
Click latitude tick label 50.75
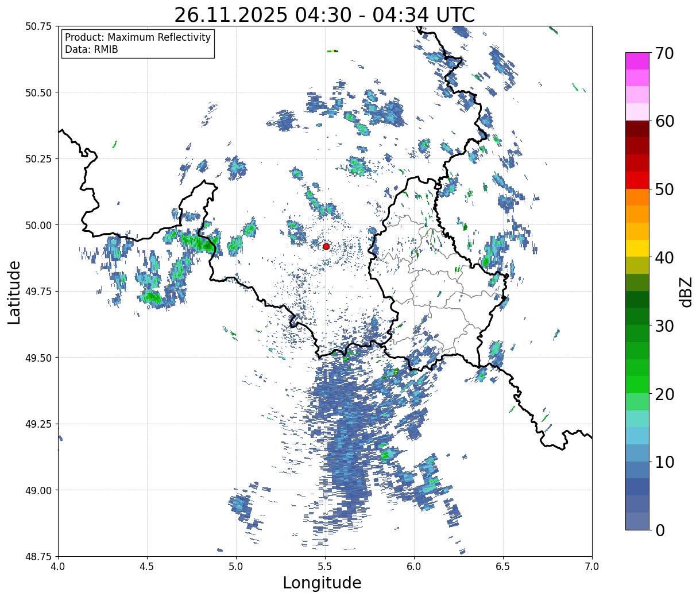pyautogui.click(x=38, y=26)
